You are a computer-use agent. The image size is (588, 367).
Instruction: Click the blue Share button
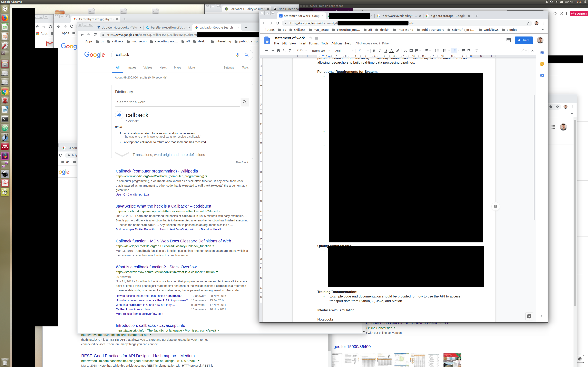coord(524,40)
